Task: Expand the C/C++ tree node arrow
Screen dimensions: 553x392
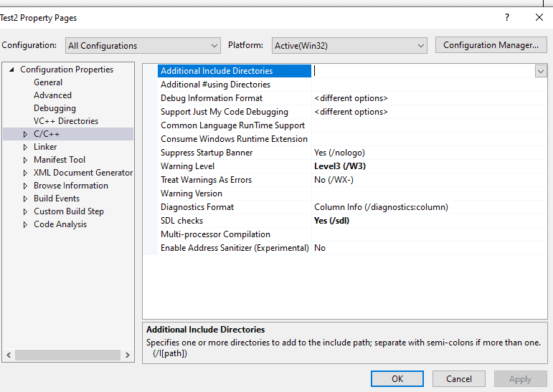Action: pos(25,134)
